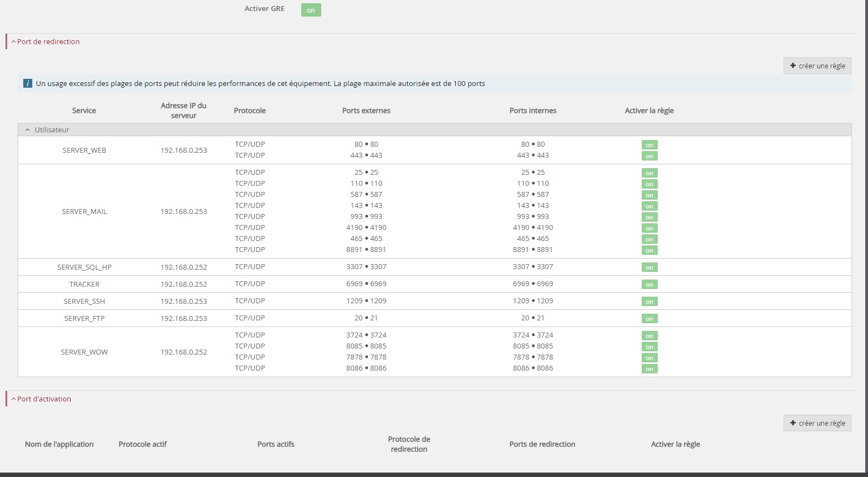Disable the SERVER_WEB port 80 rule
This screenshot has height=477, width=868.
point(649,145)
